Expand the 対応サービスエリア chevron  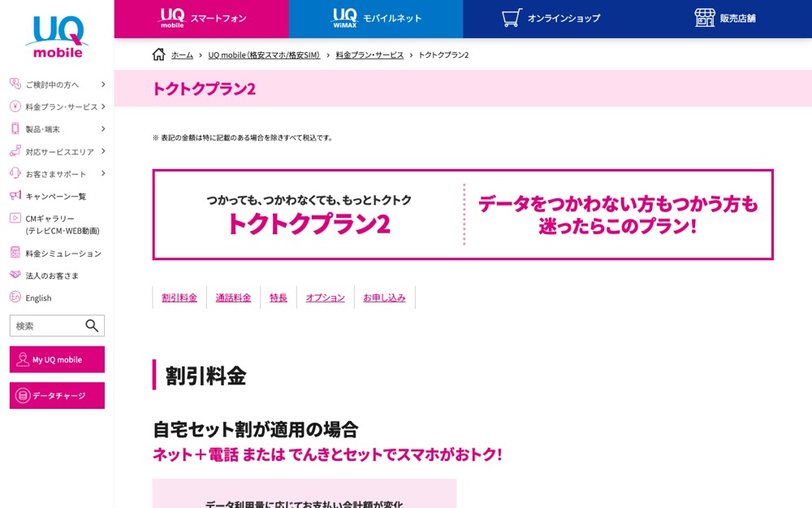pyautogui.click(x=103, y=151)
